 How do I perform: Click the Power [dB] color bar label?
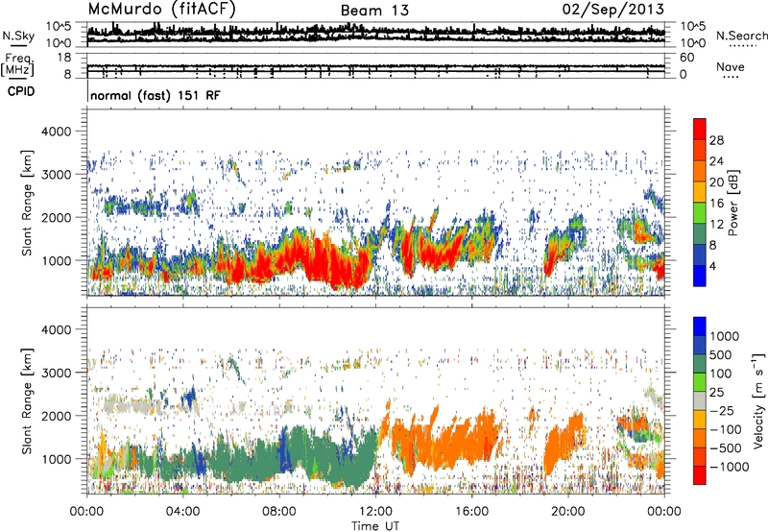point(733,203)
